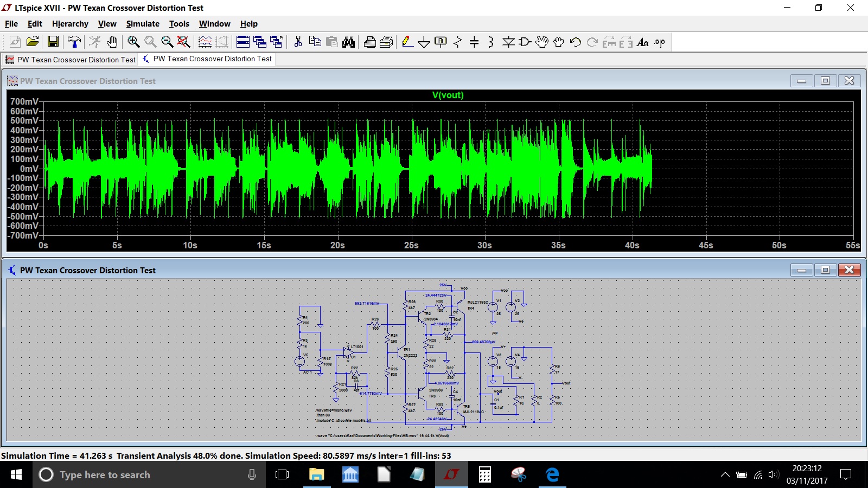This screenshot has height=488, width=868.
Task: Open the Hierarchy menu
Action: (70, 24)
